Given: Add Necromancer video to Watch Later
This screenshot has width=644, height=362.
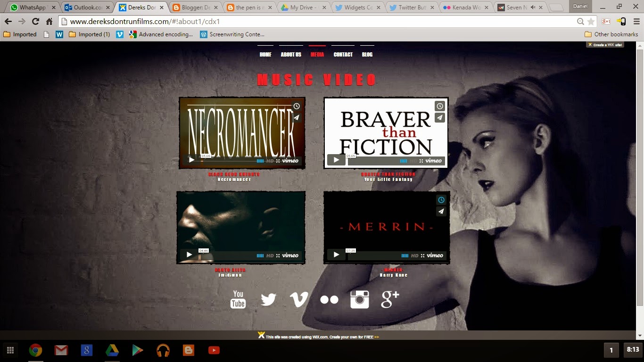Looking at the screenshot, I should point(297,106).
